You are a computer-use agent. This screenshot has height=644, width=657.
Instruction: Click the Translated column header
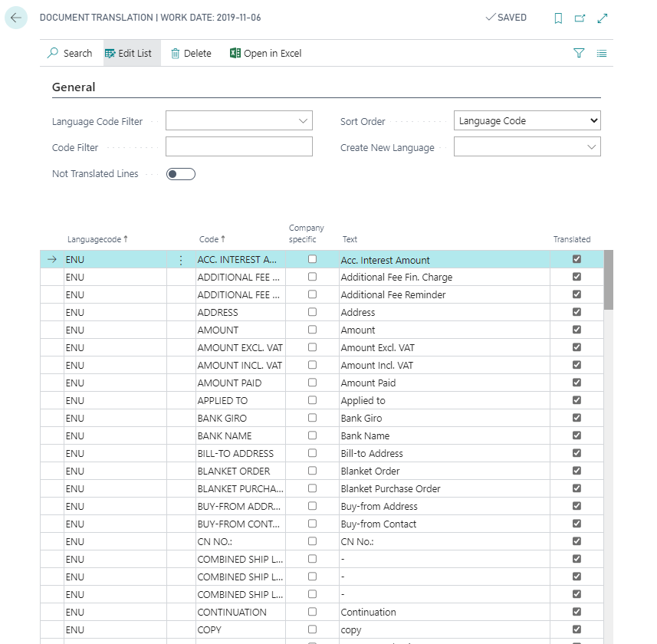click(x=572, y=239)
